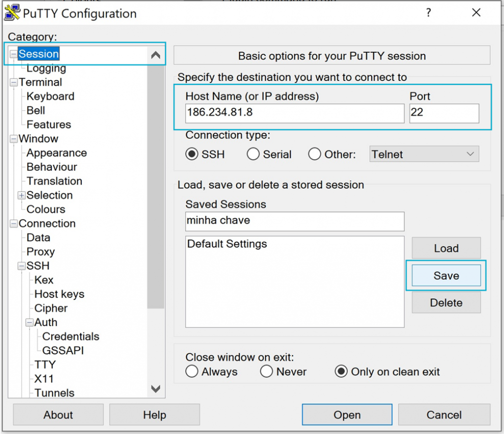Click the question mark help button

click(428, 12)
